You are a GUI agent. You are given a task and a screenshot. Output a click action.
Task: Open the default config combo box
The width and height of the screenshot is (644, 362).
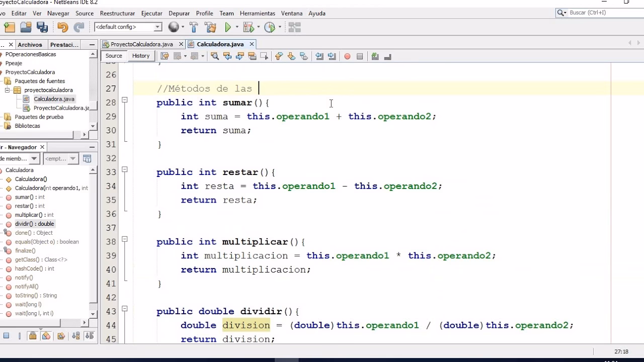pos(128,27)
